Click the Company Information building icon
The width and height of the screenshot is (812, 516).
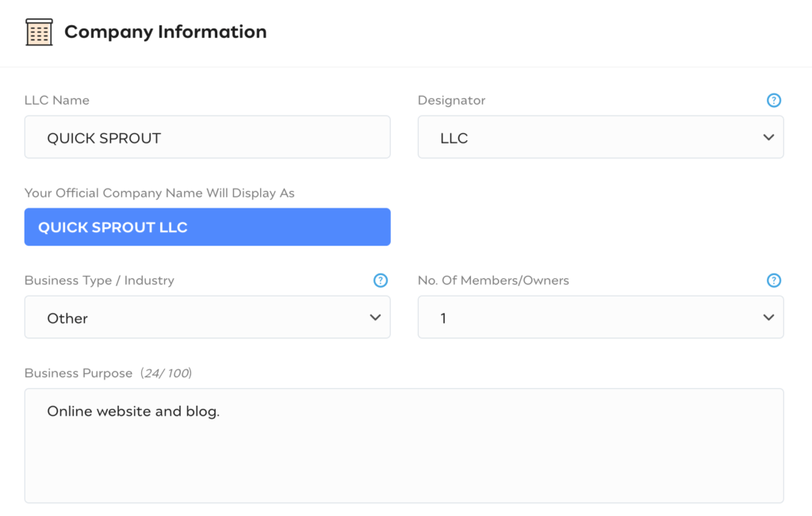tap(39, 32)
